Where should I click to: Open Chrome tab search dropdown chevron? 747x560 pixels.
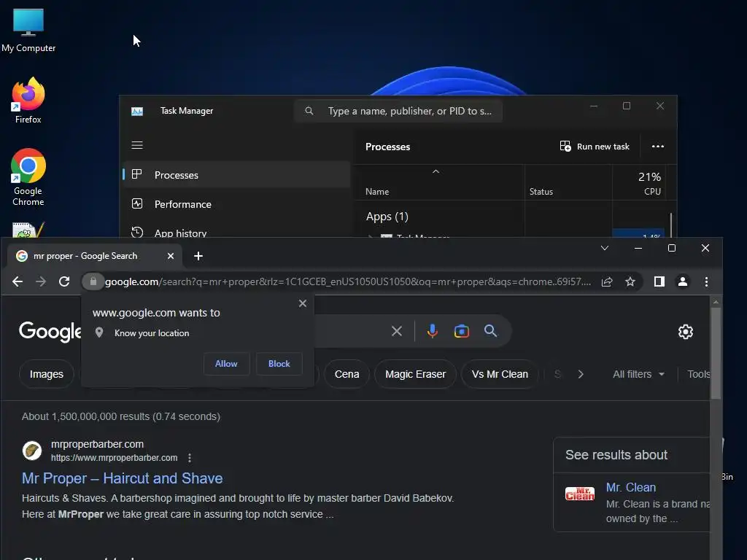coord(605,248)
